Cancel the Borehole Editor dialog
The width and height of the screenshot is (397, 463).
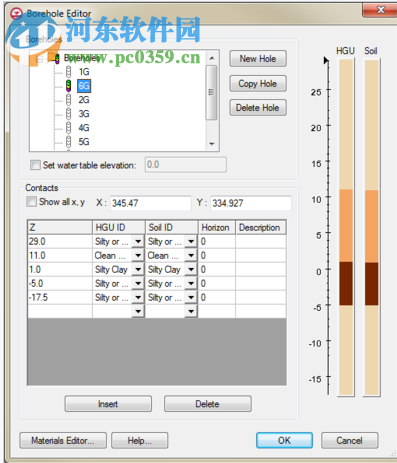(349, 440)
